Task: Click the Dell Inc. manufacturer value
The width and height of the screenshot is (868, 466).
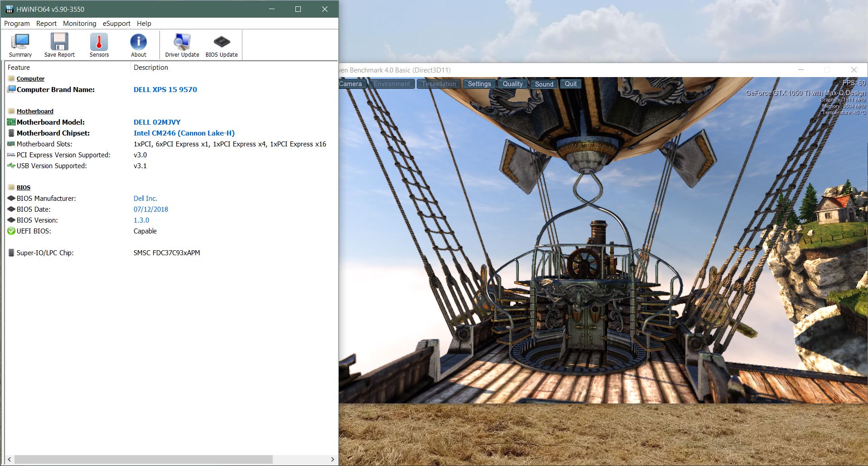Action: pos(145,198)
